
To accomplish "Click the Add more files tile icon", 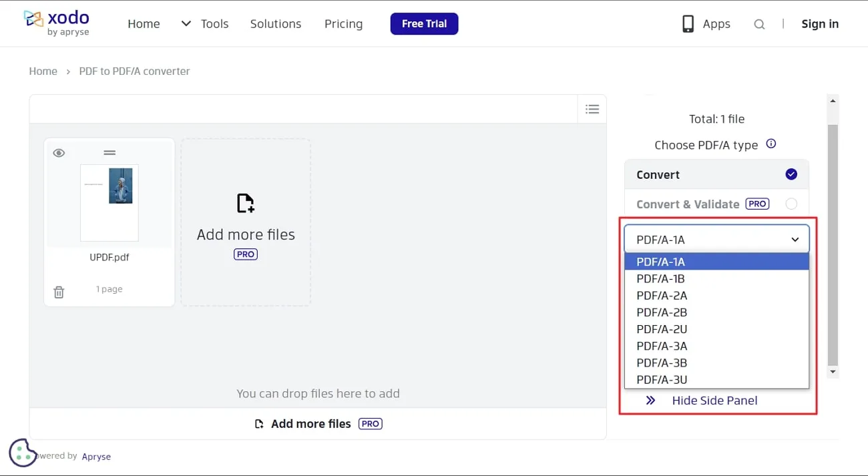I will pos(246,203).
